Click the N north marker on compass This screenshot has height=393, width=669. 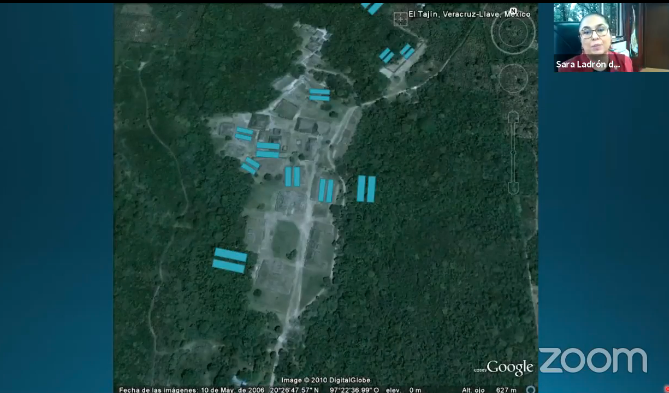tap(514, 11)
